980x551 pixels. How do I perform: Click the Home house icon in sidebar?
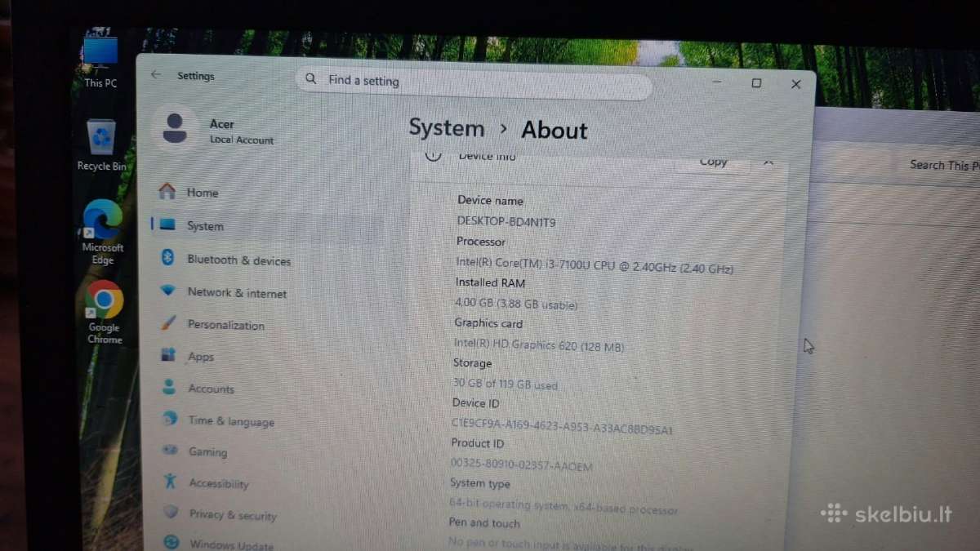pos(167,191)
